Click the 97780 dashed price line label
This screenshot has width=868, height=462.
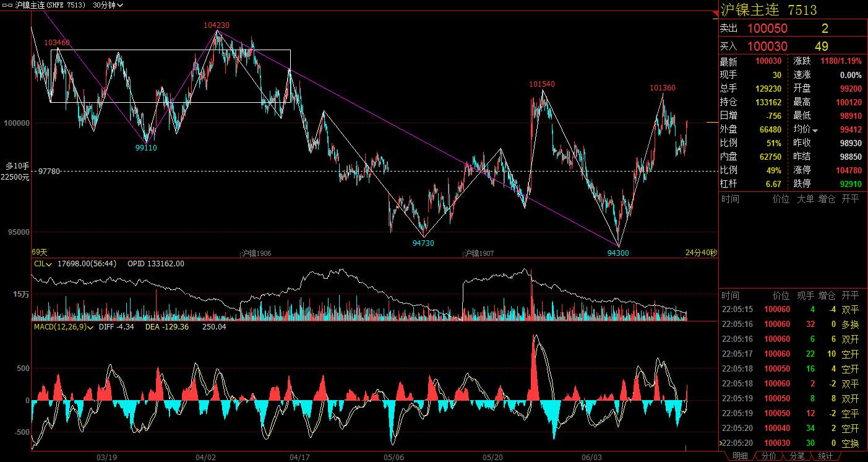coord(49,171)
